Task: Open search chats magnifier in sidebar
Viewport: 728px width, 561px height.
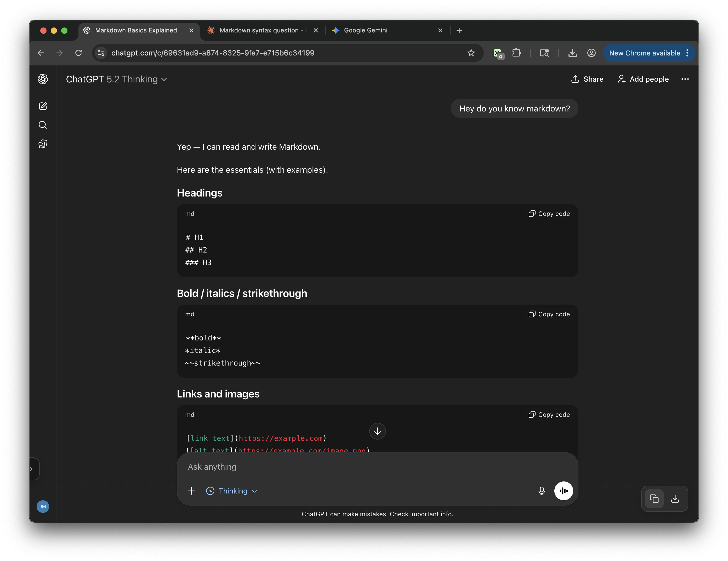Action: (x=43, y=125)
